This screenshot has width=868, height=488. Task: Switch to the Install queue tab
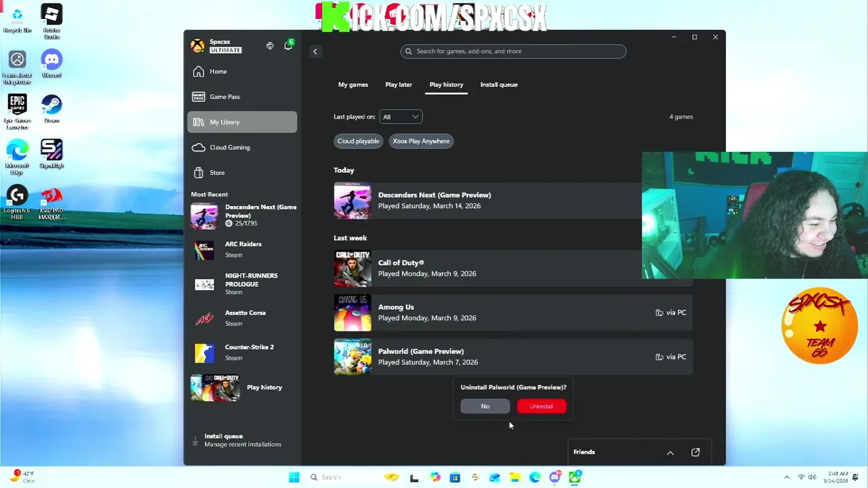point(498,85)
